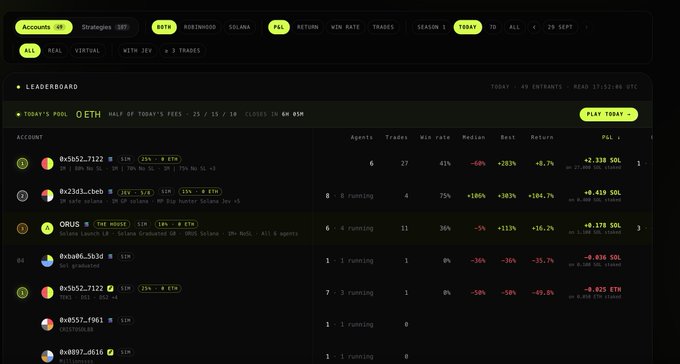The image size is (680, 364).
Task: Open avatar of 0xba06…5b3d account
Action: [47, 261]
